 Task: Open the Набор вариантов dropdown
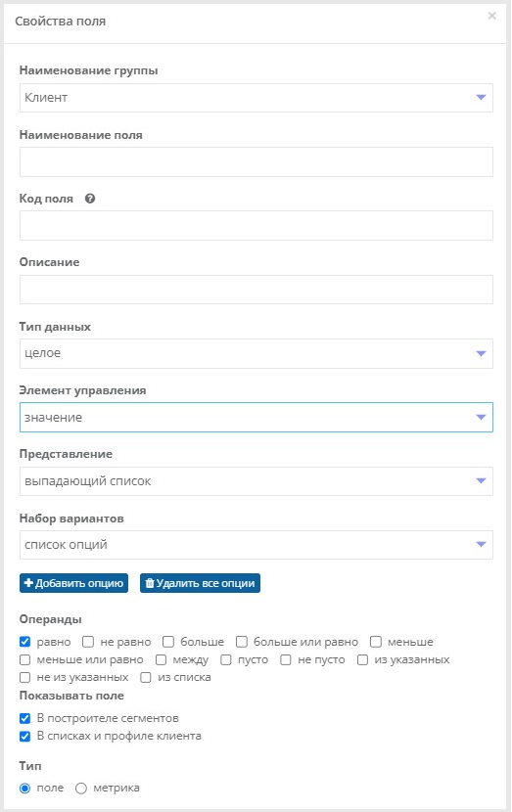[x=256, y=545]
